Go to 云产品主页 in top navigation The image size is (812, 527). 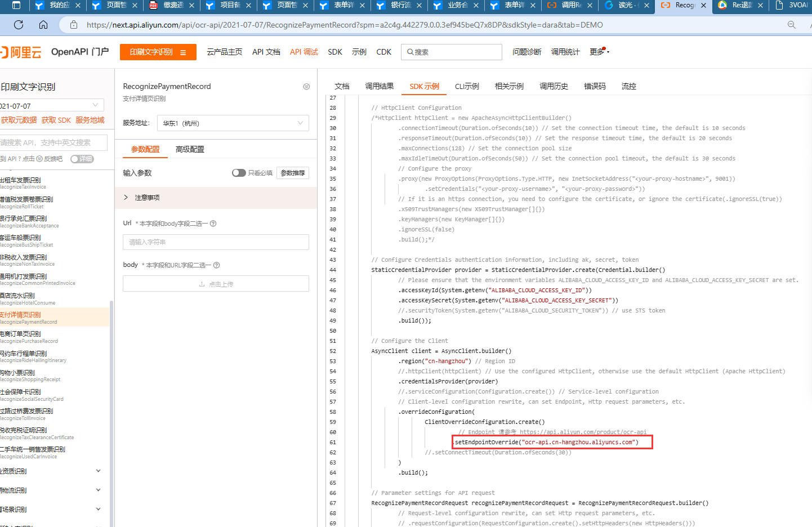pos(224,52)
